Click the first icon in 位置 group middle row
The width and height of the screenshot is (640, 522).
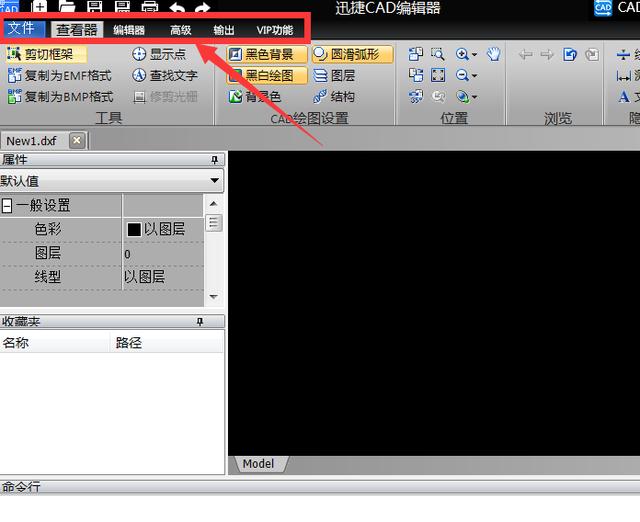tap(416, 75)
